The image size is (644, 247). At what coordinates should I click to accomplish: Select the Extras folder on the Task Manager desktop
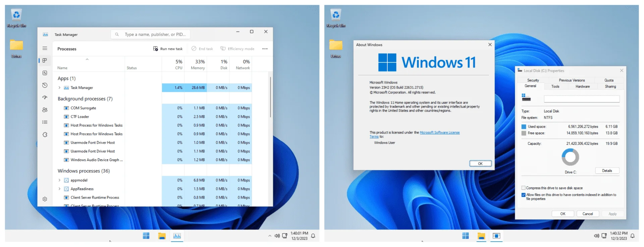click(x=16, y=49)
